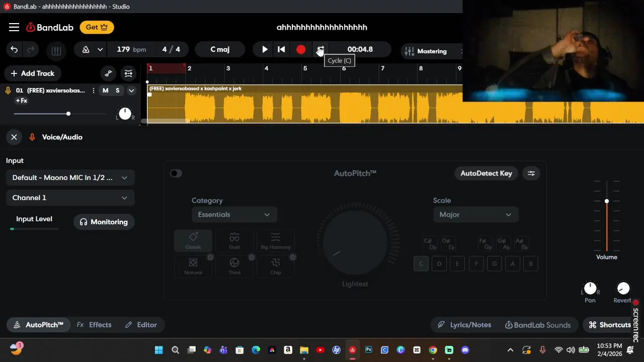Screen dimensions: 644x362
Task: Open the automation curve icon
Action: (108, 73)
